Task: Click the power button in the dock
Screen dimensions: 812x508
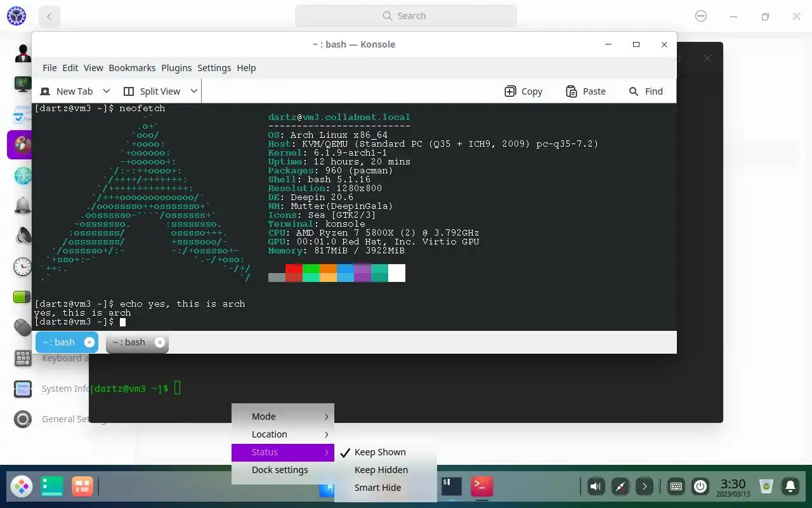Action: [700, 486]
